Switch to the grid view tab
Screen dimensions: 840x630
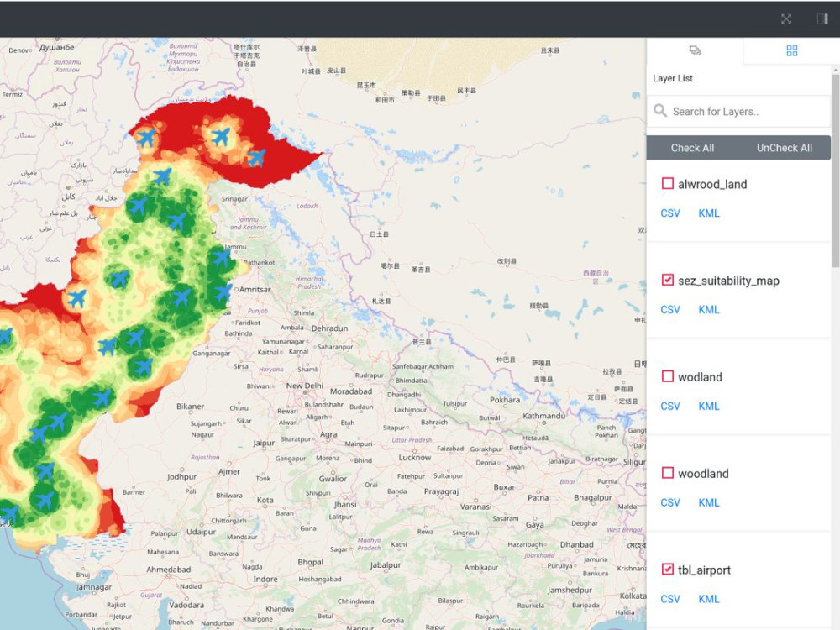coord(792,51)
